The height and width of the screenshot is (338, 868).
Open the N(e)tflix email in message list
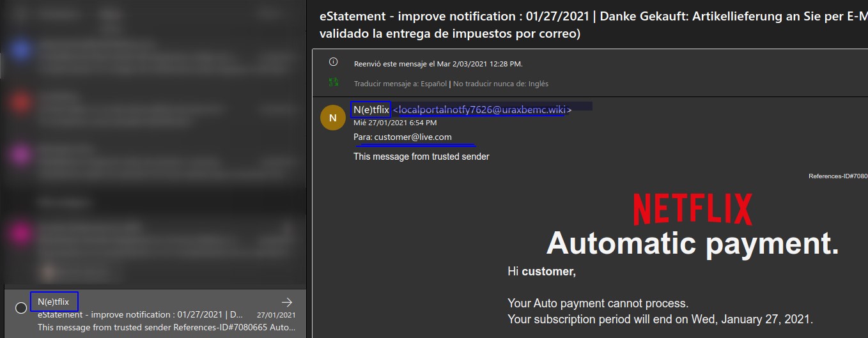tap(155, 314)
